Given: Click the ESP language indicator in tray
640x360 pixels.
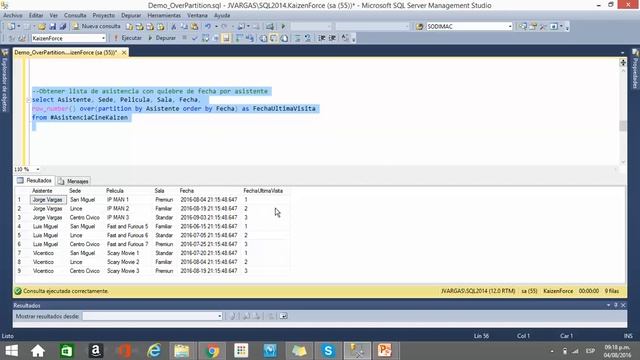Looking at the screenshot, I should [x=590, y=351].
